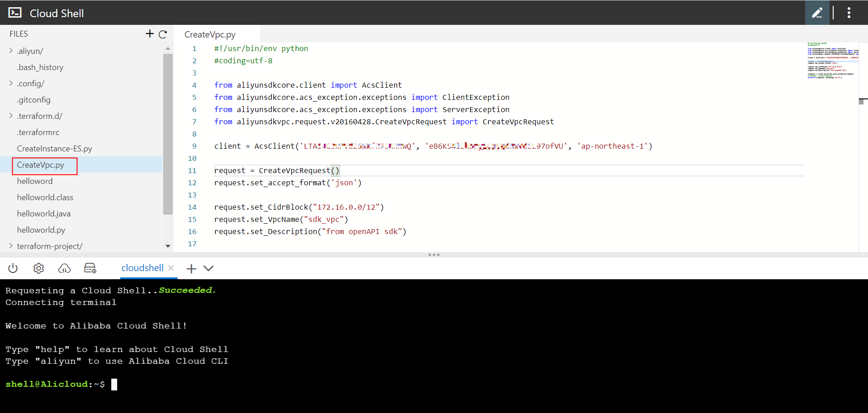Expand the .terraform.d/ folder
Image resolution: width=868 pixels, height=413 pixels.
click(x=11, y=116)
